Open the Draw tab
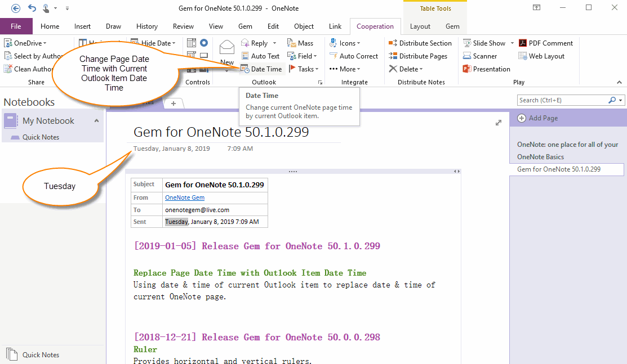The image size is (627, 364). (114, 26)
